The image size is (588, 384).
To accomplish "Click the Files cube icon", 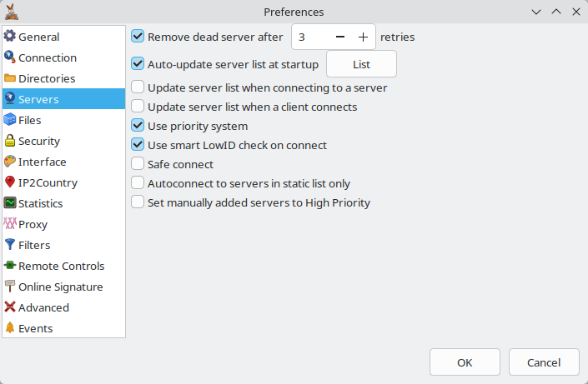I will (10, 119).
